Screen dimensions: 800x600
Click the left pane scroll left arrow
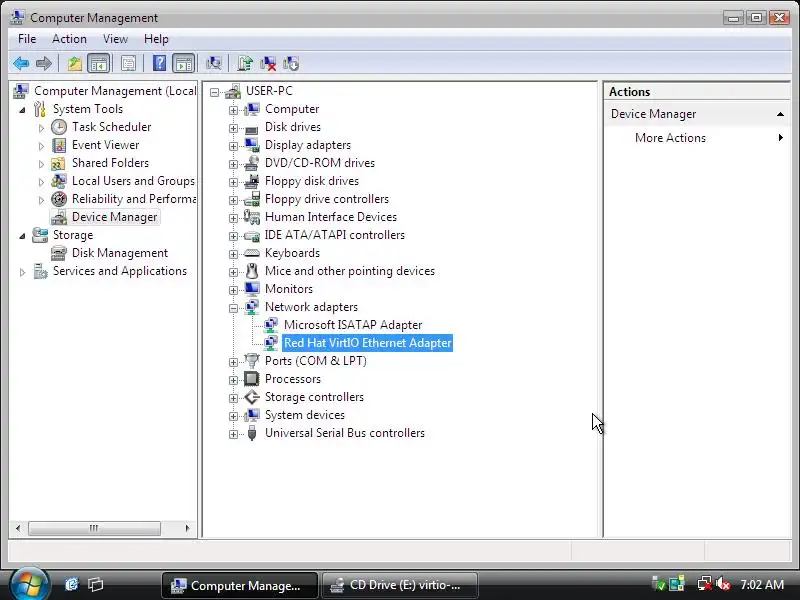tap(18, 528)
